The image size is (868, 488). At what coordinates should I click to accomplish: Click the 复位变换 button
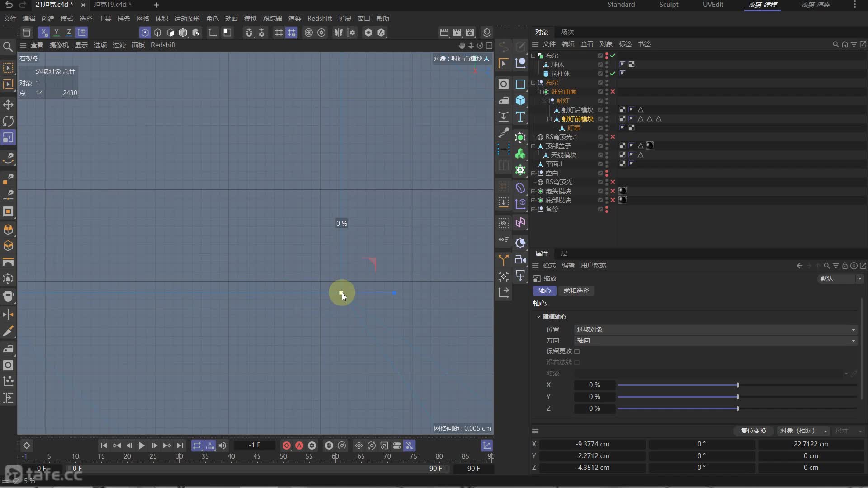pyautogui.click(x=753, y=431)
